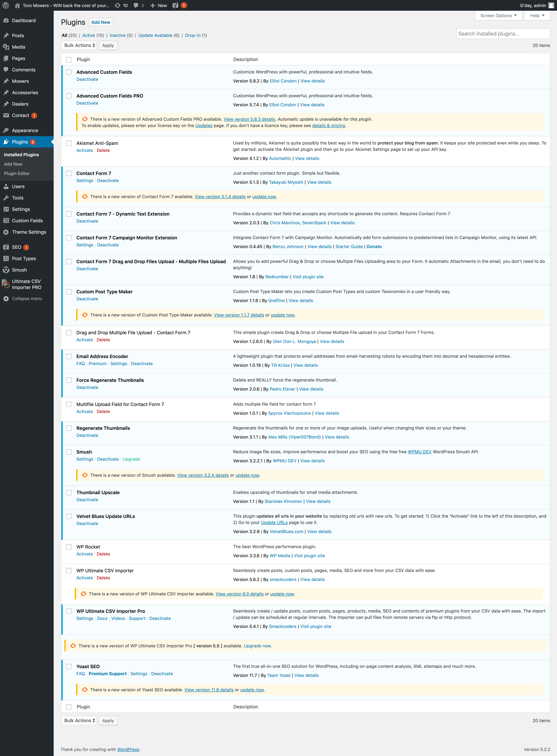The image size is (557, 756).
Task: Click the Collapse menu arrow icon
Action: pyautogui.click(x=6, y=299)
